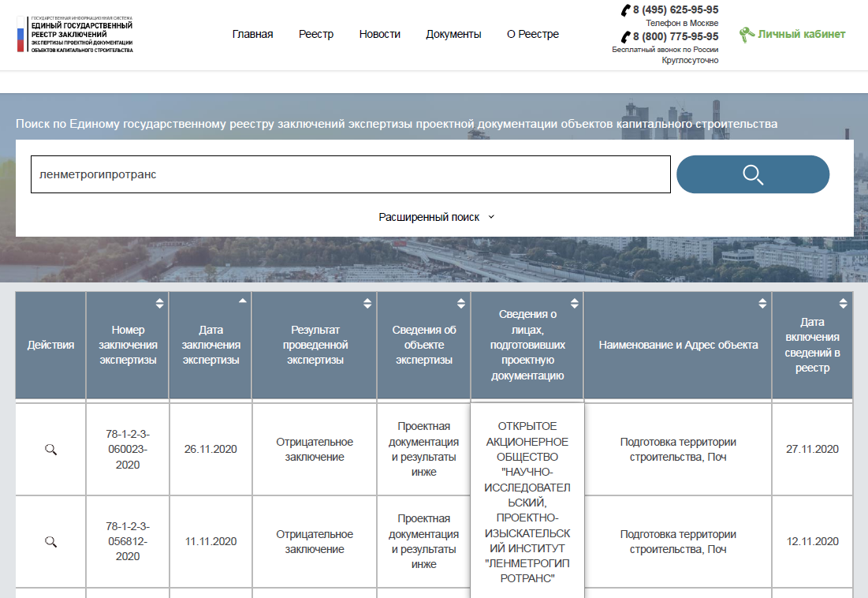Sort by Сведения об объекте экспертизы
868x598 pixels.
[x=461, y=303]
